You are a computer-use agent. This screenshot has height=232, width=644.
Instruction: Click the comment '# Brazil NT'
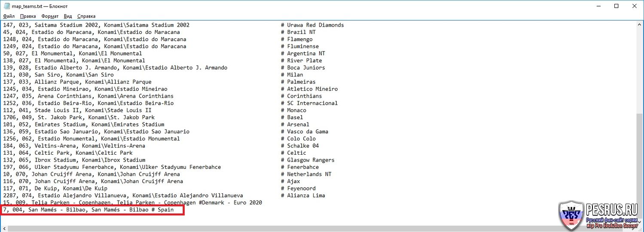298,32
